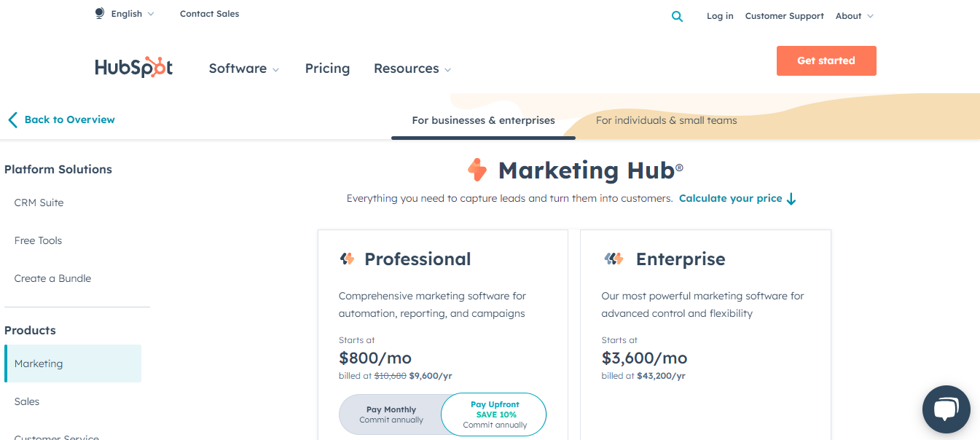Select Sales under Products

pyautogui.click(x=27, y=401)
